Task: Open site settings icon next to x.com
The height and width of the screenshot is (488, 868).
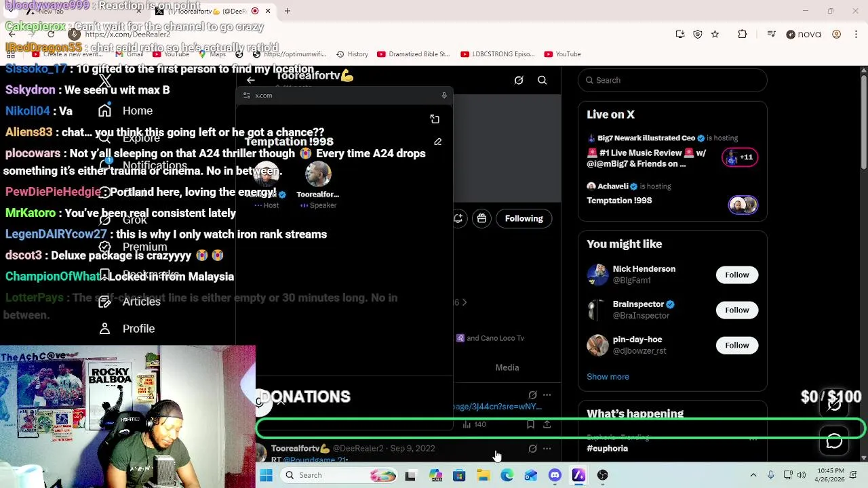Action: (247, 96)
